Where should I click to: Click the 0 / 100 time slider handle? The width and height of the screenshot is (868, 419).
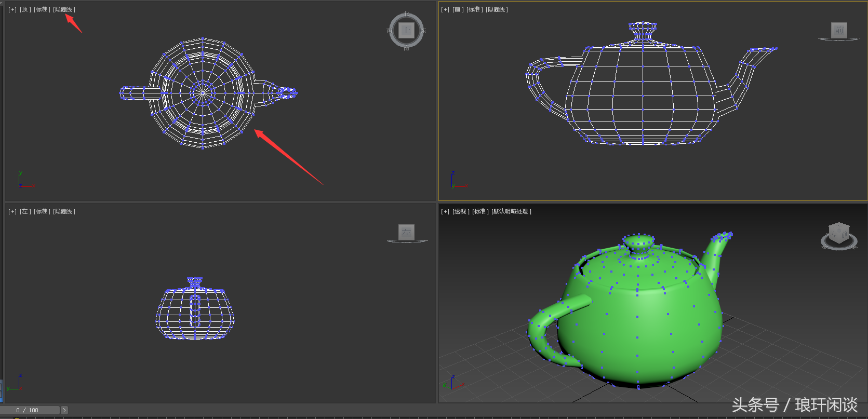pos(30,410)
